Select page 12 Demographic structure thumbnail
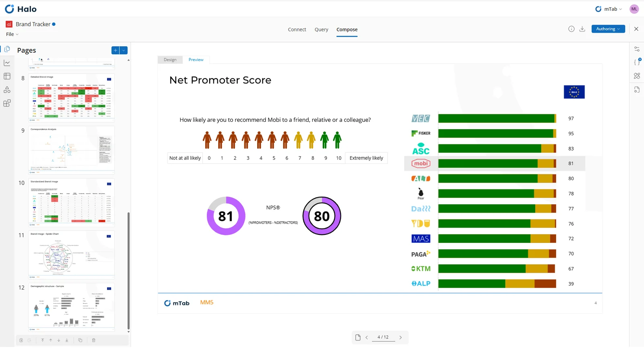644x362 pixels. click(71, 306)
